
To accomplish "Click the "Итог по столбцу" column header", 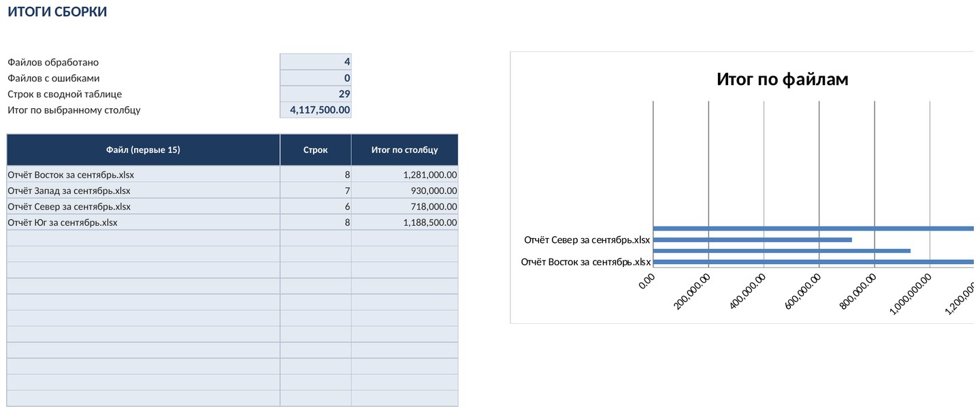I will tap(405, 150).
